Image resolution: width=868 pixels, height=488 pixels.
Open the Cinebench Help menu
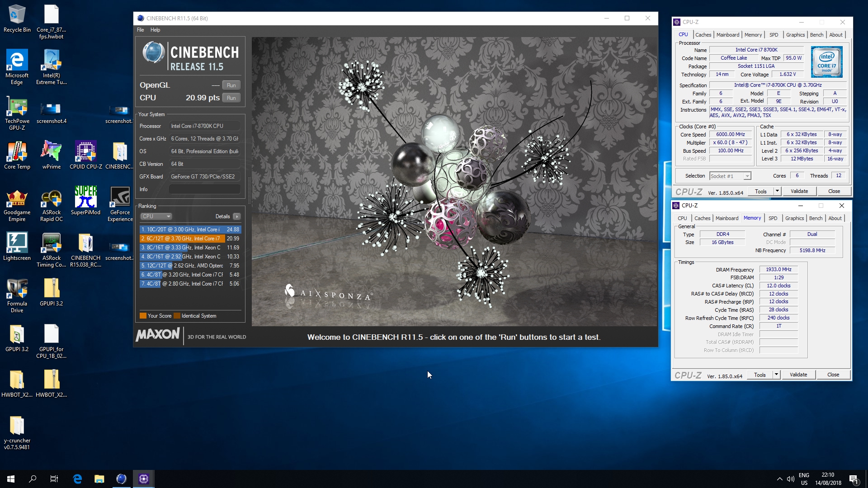point(155,30)
